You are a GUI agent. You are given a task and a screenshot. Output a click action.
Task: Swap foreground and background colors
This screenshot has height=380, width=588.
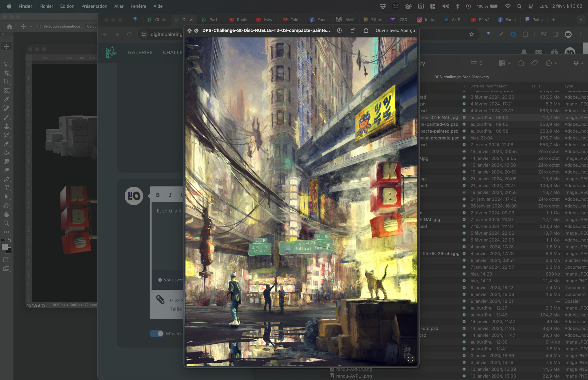click(x=10, y=240)
